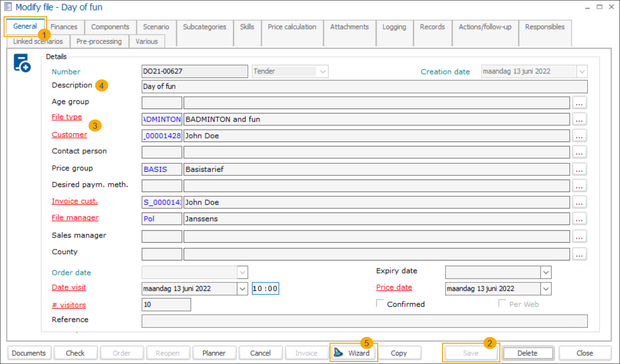Open the Price date dropdown arrow
Image resolution: width=620 pixels, height=364 pixels.
545,288
